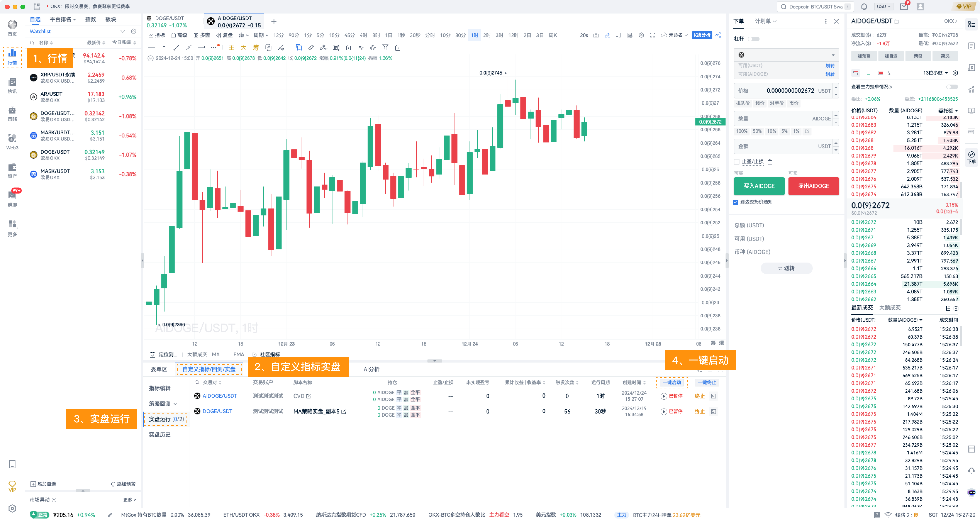Open the USD currency dropdown in title bar
980x522 pixels.
click(x=883, y=7)
